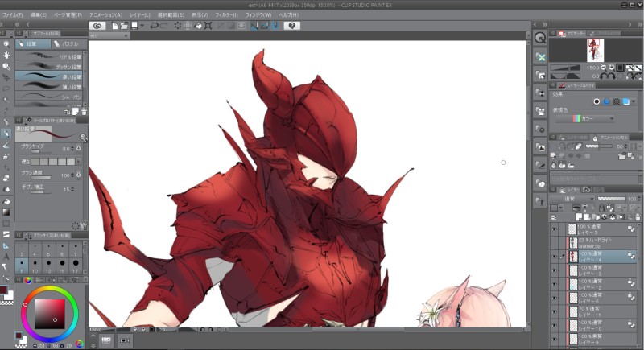Open the 表現色 color mode dropdown

point(587,119)
